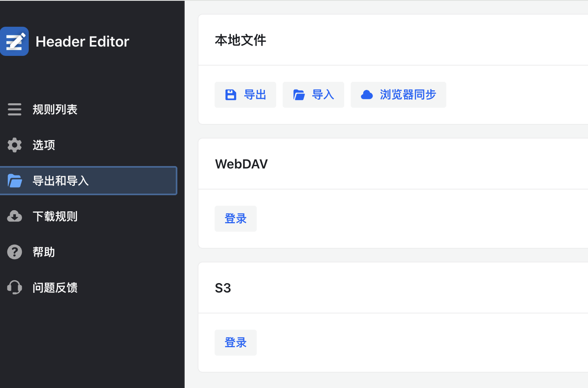Click 登录 under WebDAV
The width and height of the screenshot is (588, 388).
point(236,219)
